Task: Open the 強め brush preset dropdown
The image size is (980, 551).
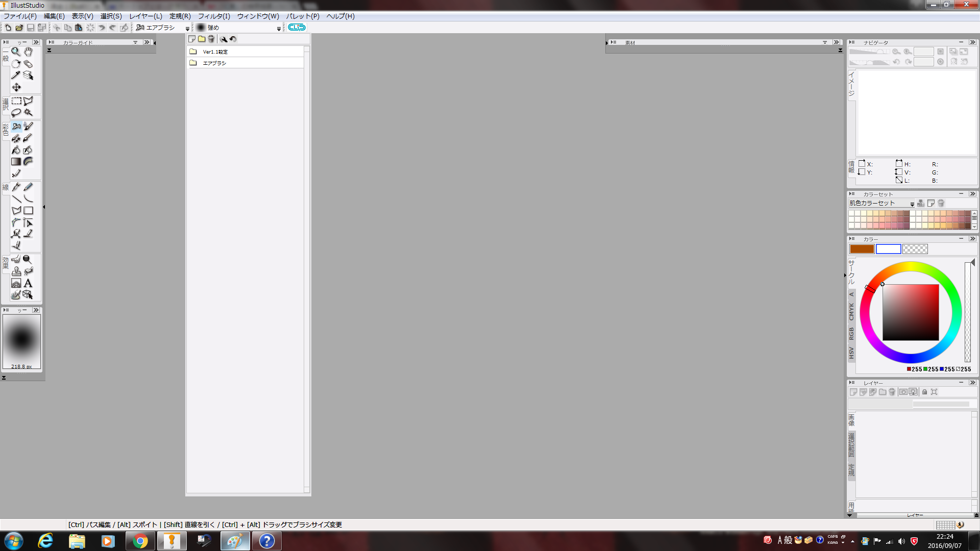Action: click(279, 29)
